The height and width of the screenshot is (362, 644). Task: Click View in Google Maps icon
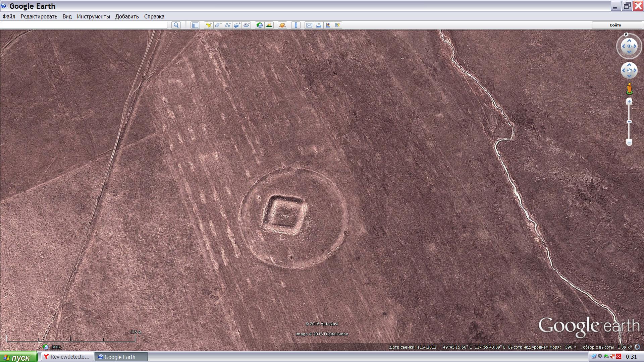pos(328,25)
